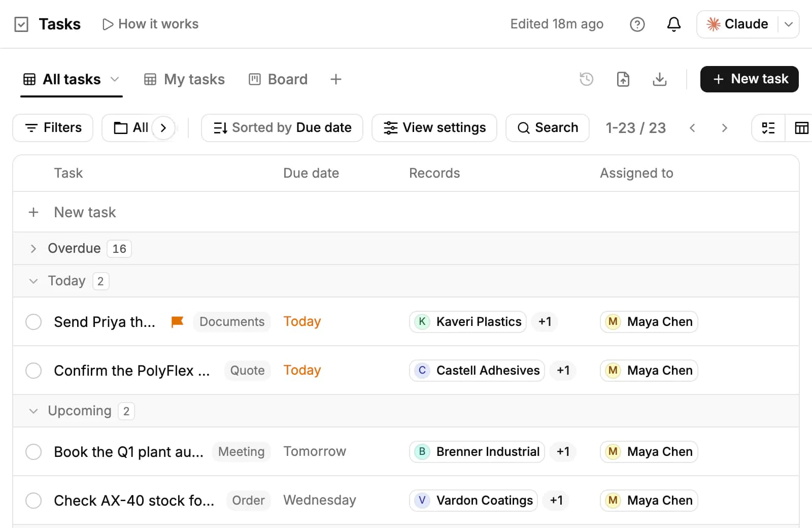
Task: Click the Documents tag on Send Priya task
Action: coord(232,322)
